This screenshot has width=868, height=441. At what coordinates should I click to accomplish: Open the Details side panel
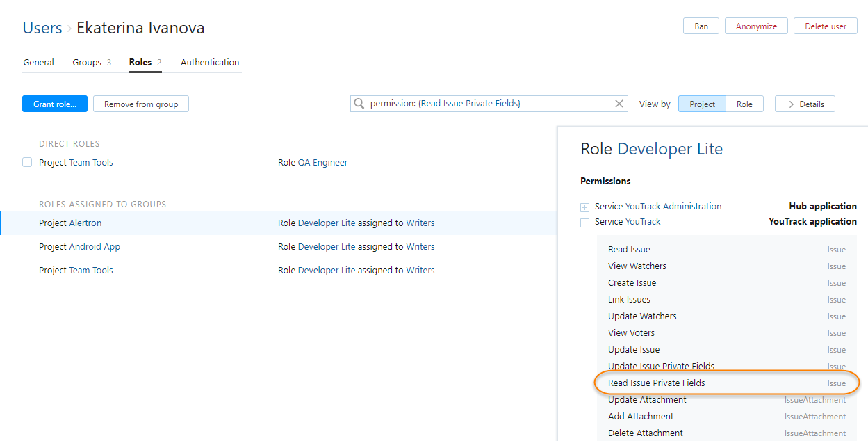click(x=805, y=104)
